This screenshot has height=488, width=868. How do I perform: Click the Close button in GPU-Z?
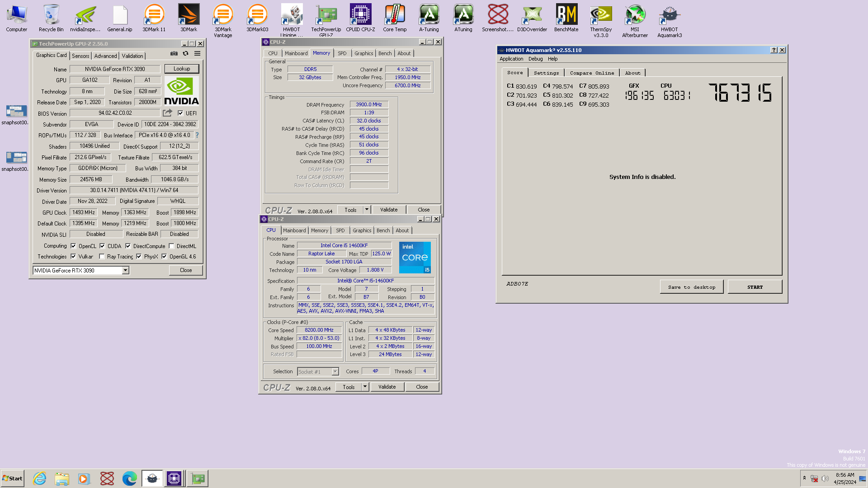(186, 270)
